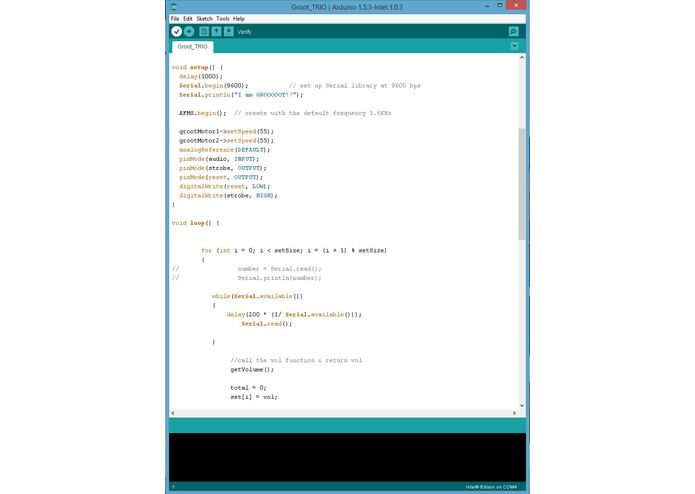Screen dimensions: 695x494
Task: Click the '// set up Serial library' comment
Action: [x=355, y=86]
